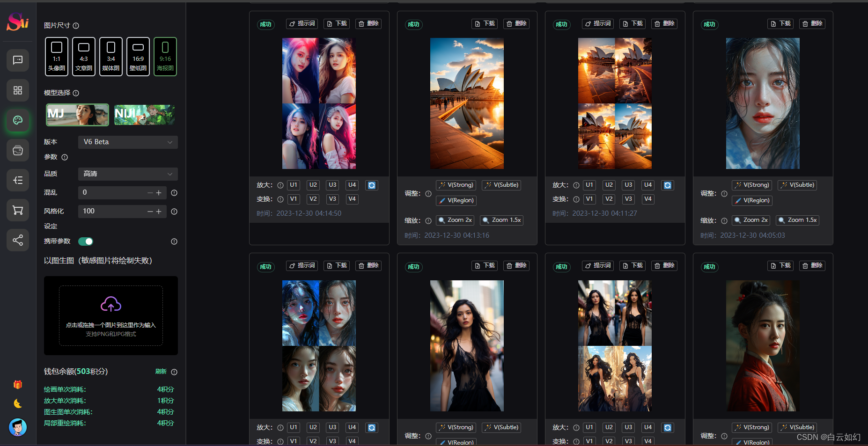
Task: Increase the 风格化 value with plus
Action: pyautogui.click(x=159, y=212)
